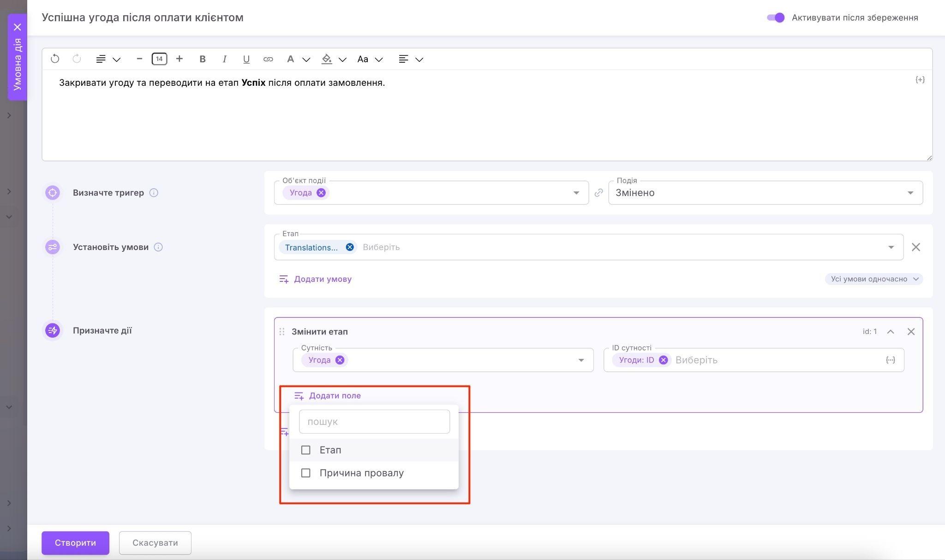Increase font size with plus icon

point(179,59)
